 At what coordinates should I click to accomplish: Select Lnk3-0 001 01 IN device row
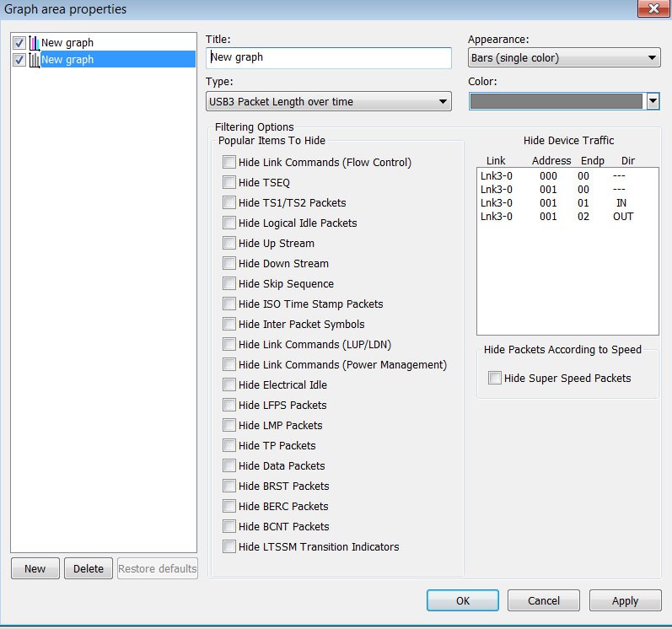[567, 202]
